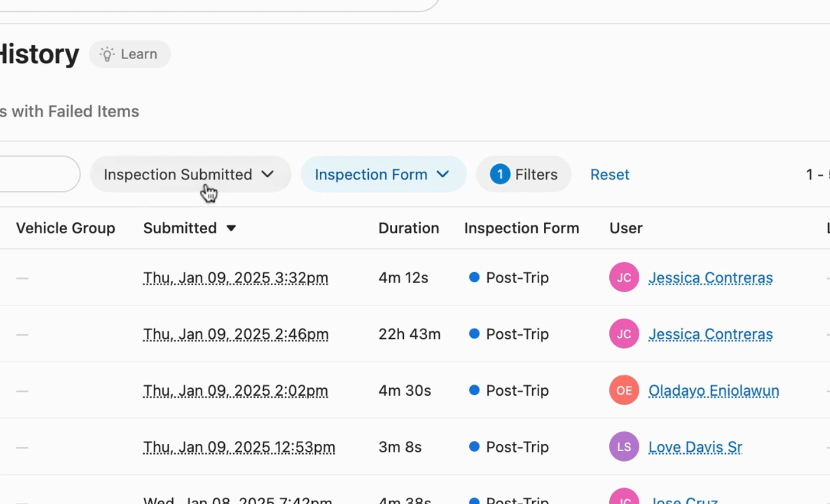Open Oladayo Eniolawun user profile link
This screenshot has width=830, height=504.
click(x=713, y=390)
